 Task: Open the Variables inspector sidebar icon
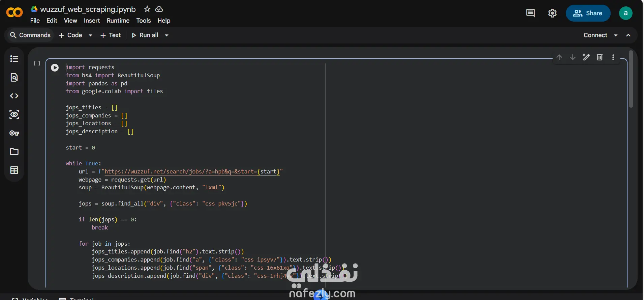pos(14,114)
